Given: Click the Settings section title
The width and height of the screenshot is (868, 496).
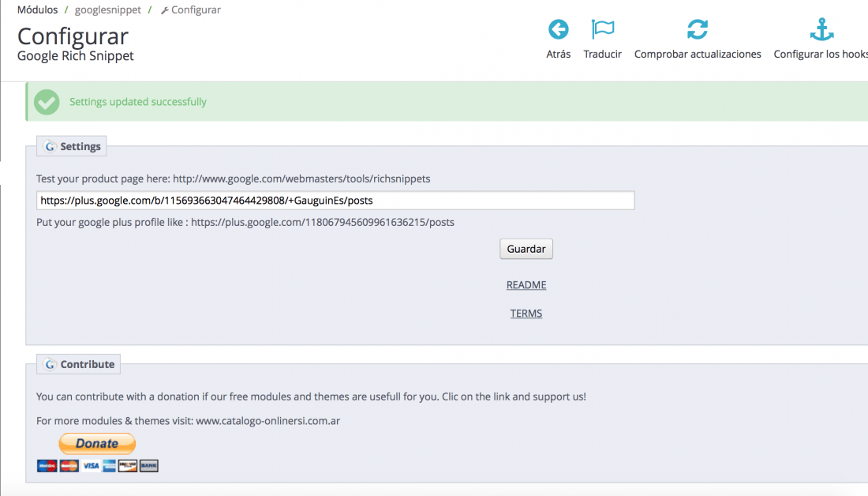Looking at the screenshot, I should pos(80,146).
